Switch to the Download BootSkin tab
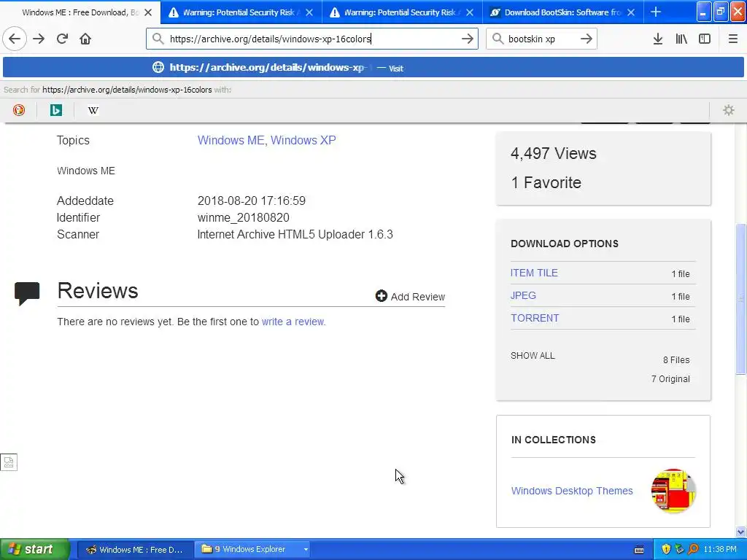 (562, 12)
